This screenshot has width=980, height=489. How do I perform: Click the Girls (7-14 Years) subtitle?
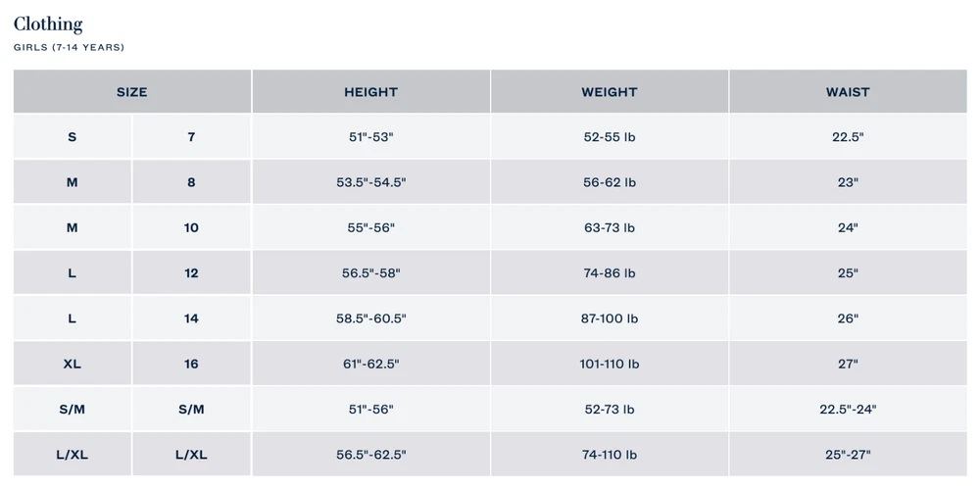(x=69, y=47)
